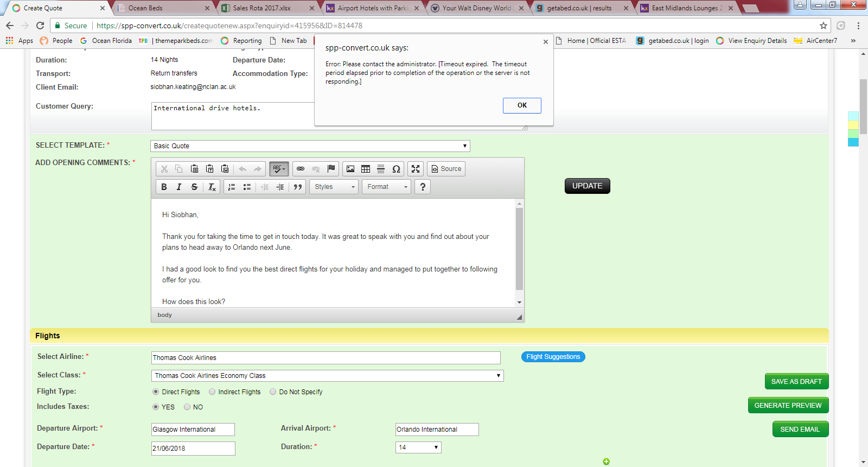Open the flight Duration dropdown showing 14
868x467 pixels.
tap(419, 447)
